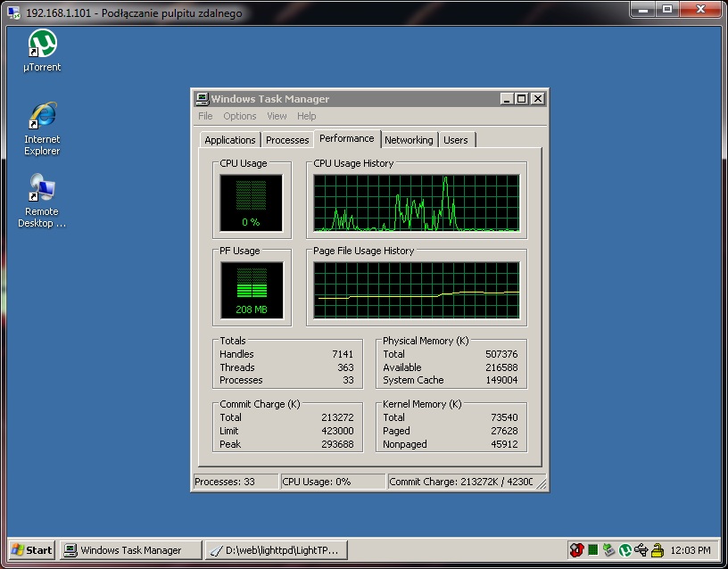Click status bar Commit Charge entry
Viewport: 728px width, 569px height.
(x=463, y=482)
